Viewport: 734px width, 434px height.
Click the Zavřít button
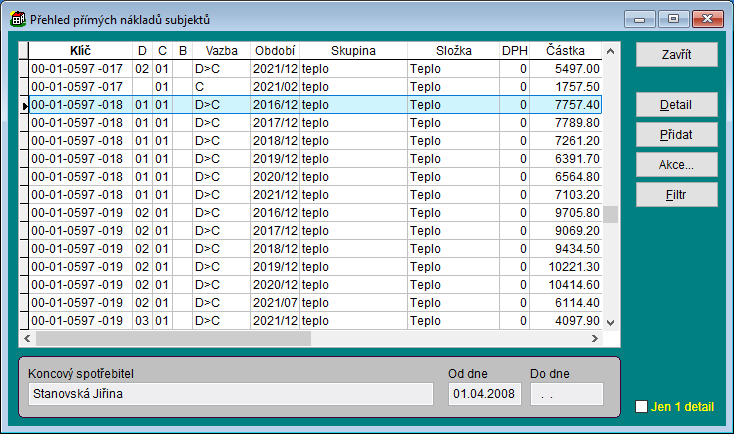[x=676, y=54]
